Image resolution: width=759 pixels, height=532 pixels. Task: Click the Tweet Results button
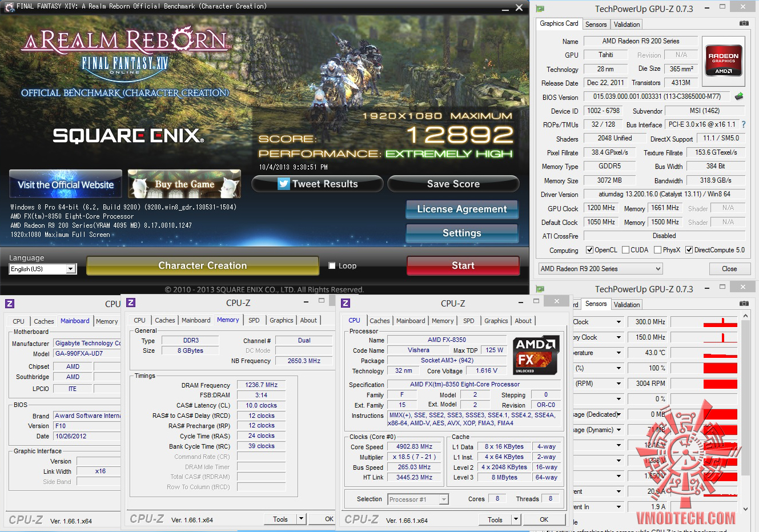pos(318,184)
